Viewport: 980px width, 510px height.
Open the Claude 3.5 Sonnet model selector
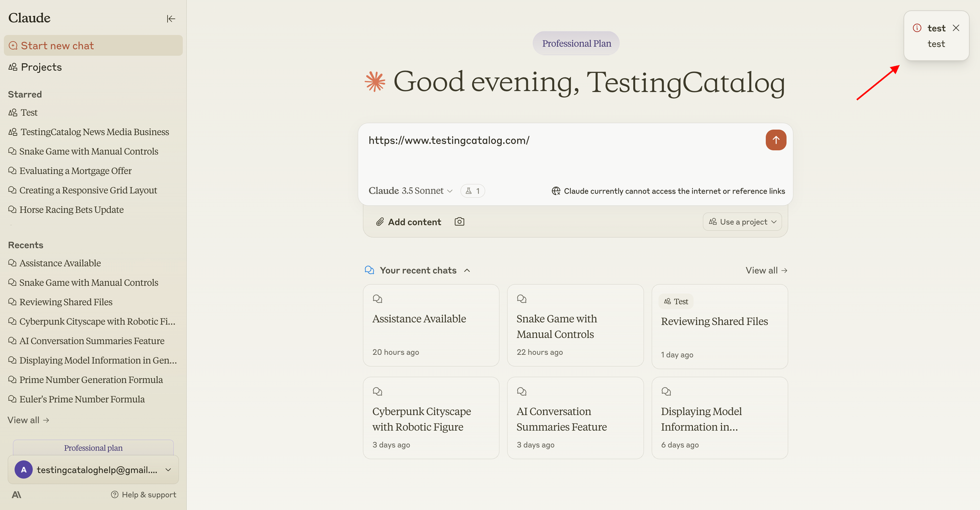pyautogui.click(x=410, y=191)
